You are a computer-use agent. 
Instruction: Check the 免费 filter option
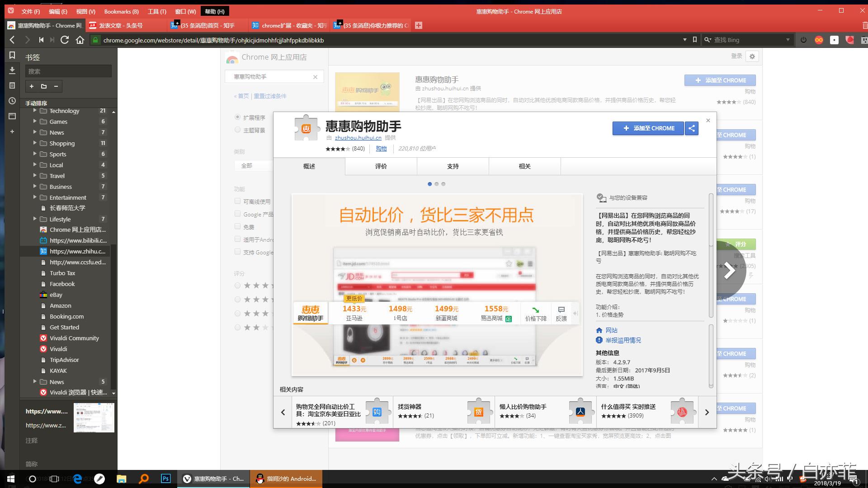[237, 226]
